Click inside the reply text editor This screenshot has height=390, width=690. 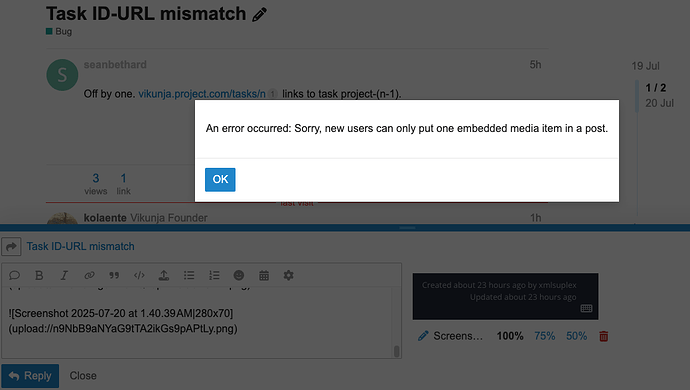tap(198, 322)
